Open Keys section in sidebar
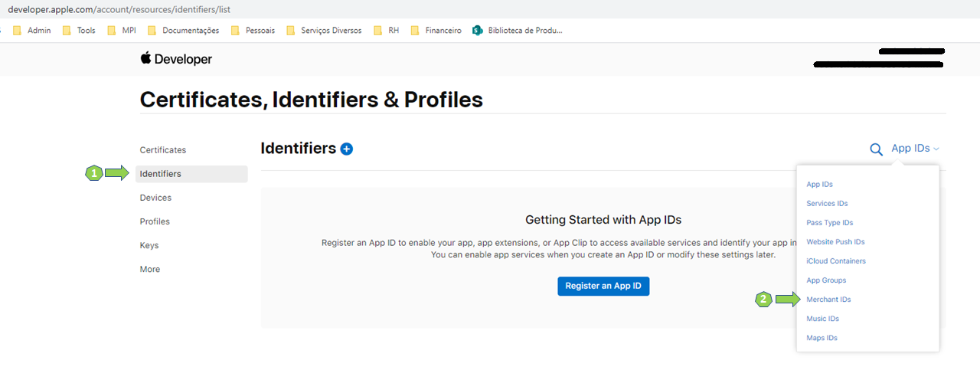Screen dimensions: 980x380 click(149, 245)
